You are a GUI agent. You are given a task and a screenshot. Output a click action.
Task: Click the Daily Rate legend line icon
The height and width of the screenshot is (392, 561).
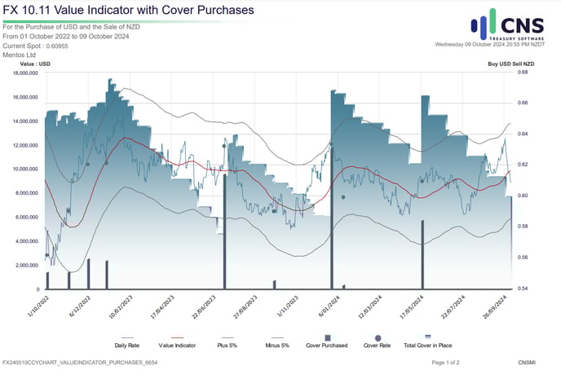point(127,337)
